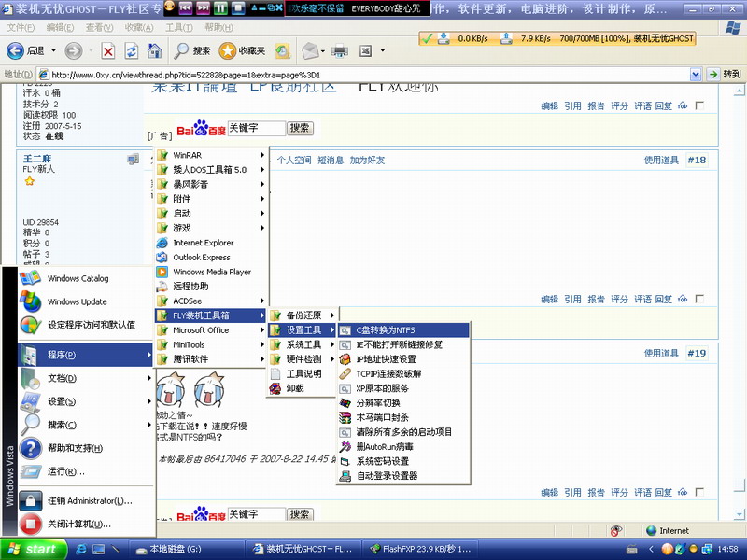
Task: Open 收藏夹 favorites star icon
Action: click(227, 50)
